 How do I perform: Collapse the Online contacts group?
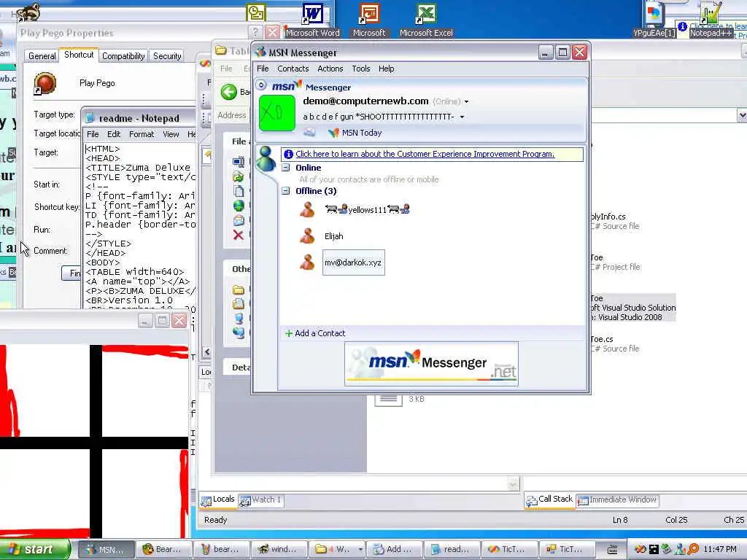(x=286, y=168)
